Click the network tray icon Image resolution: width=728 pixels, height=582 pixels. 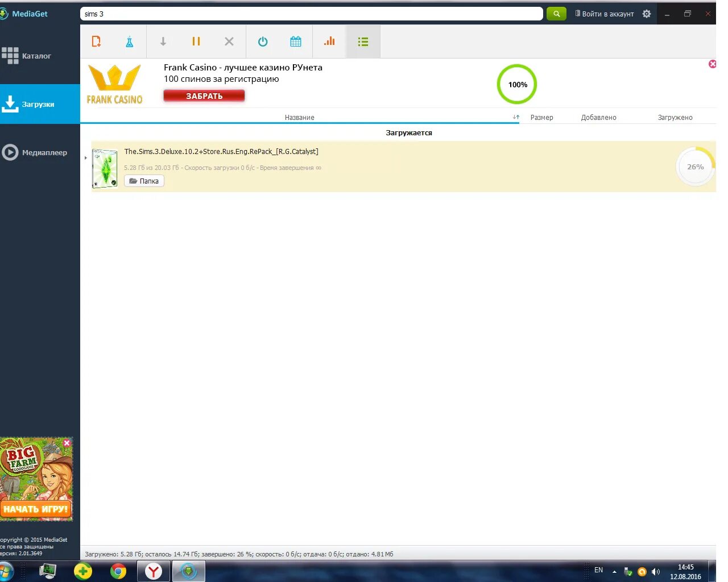click(x=628, y=572)
